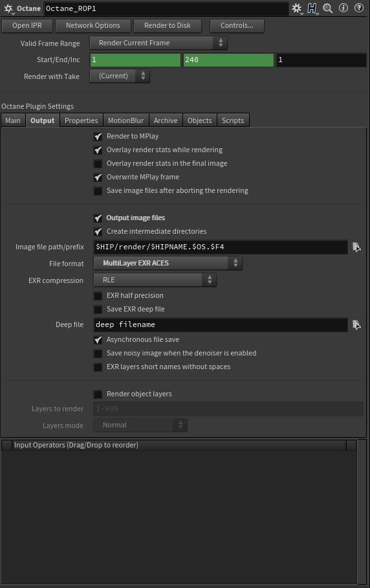Click the Image file path/prefix field
This screenshot has width=370, height=588.
click(220, 247)
